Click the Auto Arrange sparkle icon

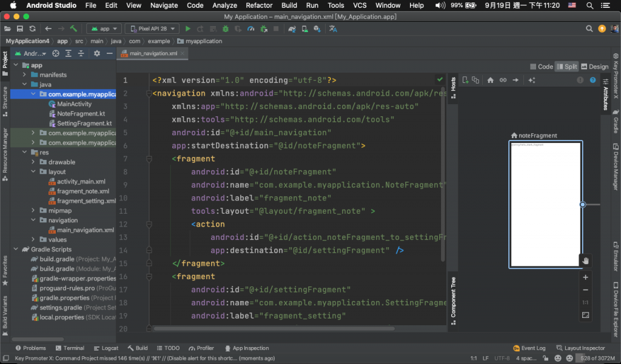[x=532, y=80]
